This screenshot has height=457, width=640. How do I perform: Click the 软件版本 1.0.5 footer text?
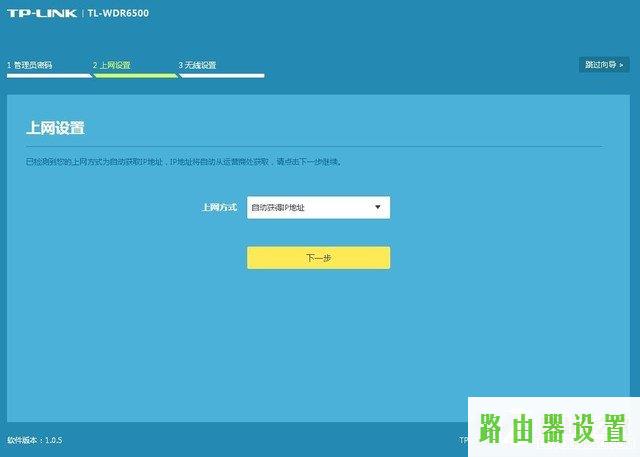click(x=35, y=440)
